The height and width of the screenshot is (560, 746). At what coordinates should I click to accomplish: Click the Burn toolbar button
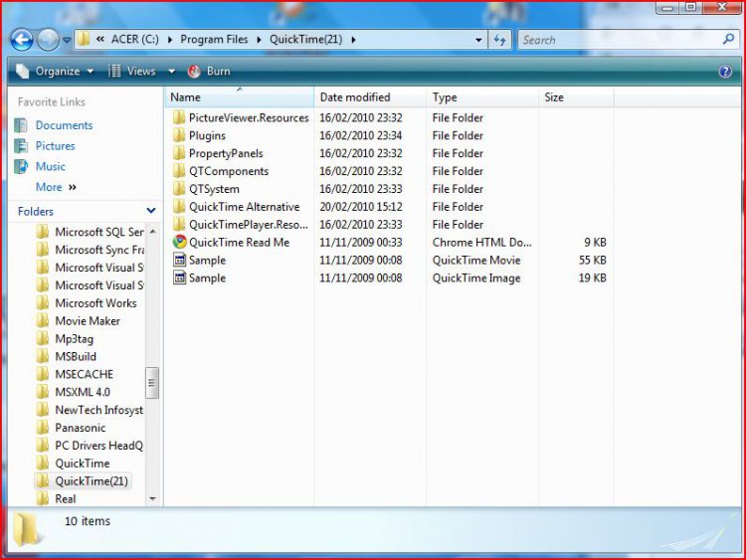point(209,72)
